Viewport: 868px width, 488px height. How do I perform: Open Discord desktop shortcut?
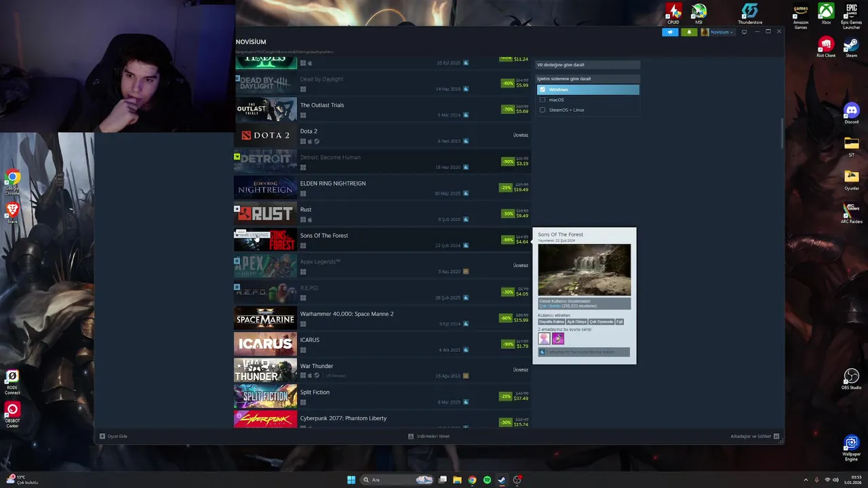852,113
